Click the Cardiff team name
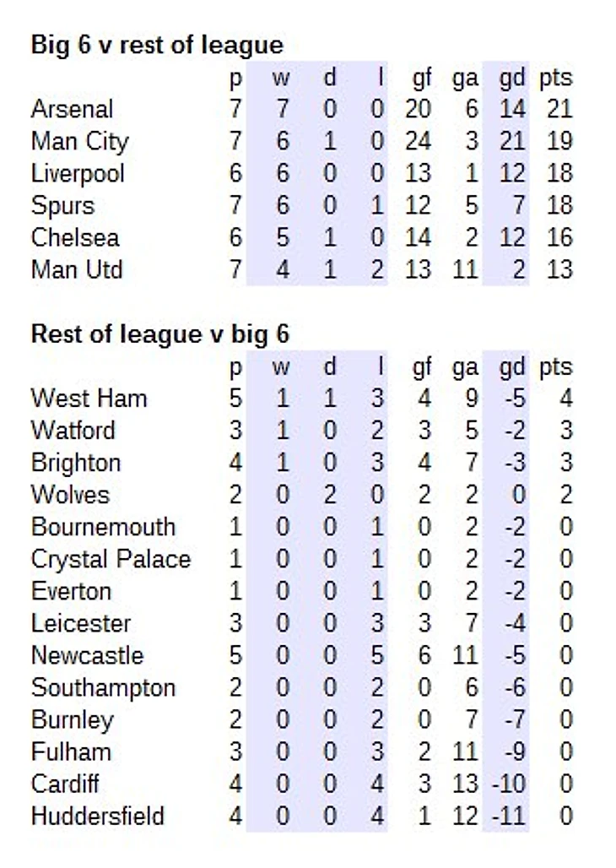This screenshot has height=868, width=616. point(65,784)
